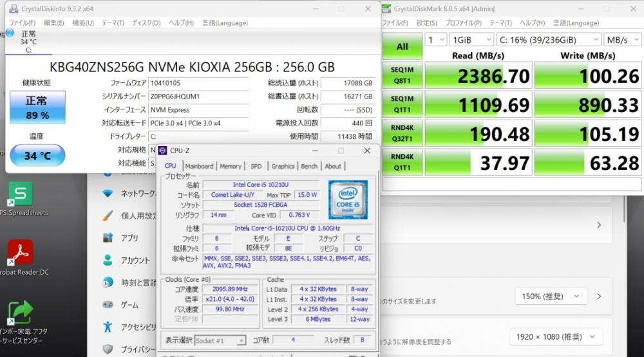This screenshot has height=357, width=644.
Task: Click the personalization paintbrush icon in Settings
Action: [x=108, y=215]
